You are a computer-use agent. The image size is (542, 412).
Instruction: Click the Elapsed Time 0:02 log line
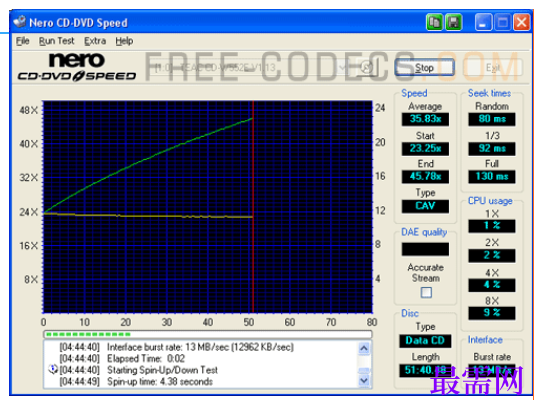[x=122, y=358]
